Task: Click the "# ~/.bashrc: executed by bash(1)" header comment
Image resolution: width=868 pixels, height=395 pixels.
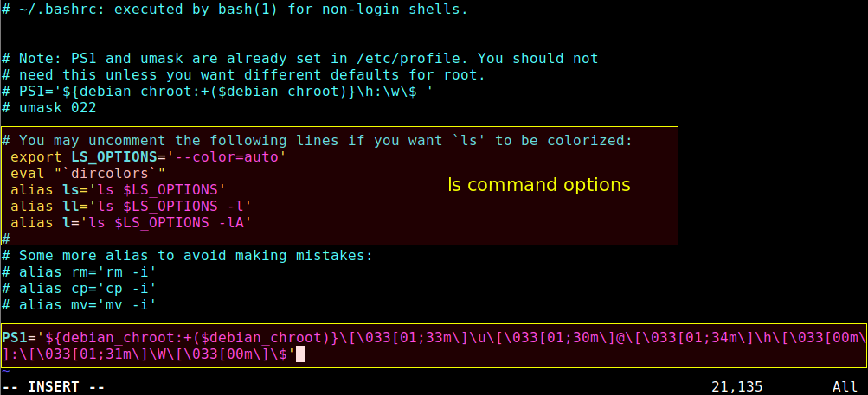Action: click(234, 10)
